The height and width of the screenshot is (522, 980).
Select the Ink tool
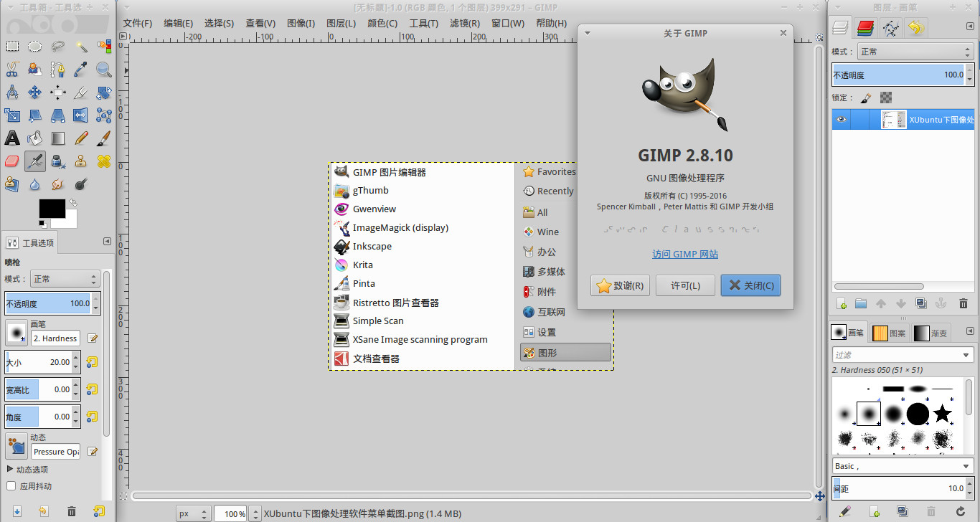pos(58,161)
